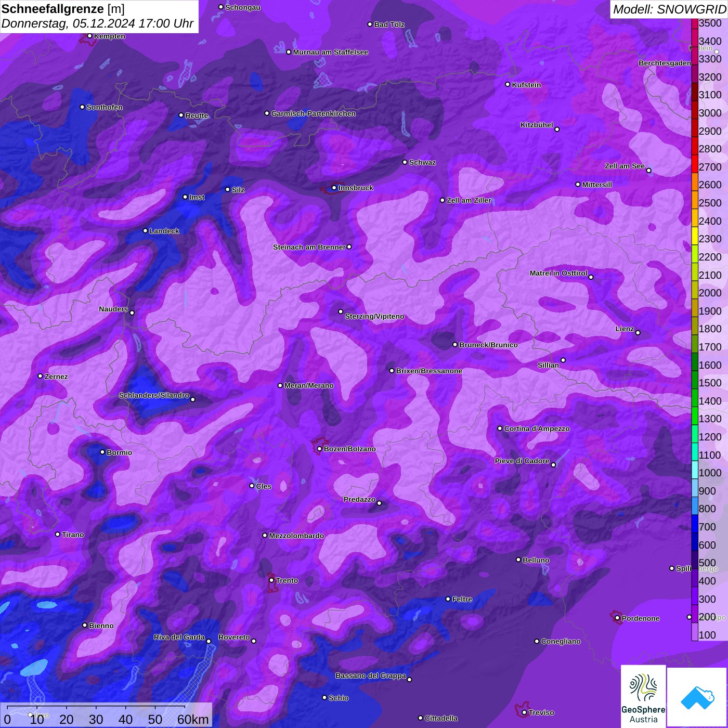Select the 2300 m yellow legend color

(x=694, y=236)
